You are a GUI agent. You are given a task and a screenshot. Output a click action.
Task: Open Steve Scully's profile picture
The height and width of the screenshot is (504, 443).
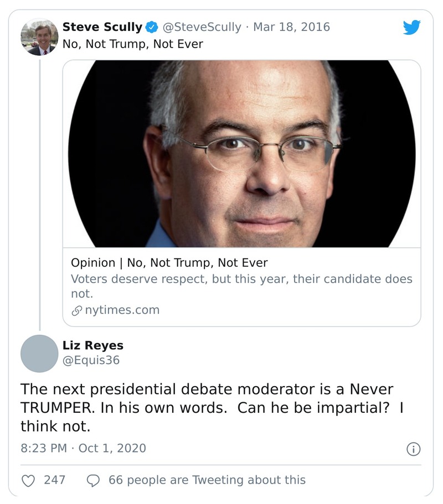[39, 37]
